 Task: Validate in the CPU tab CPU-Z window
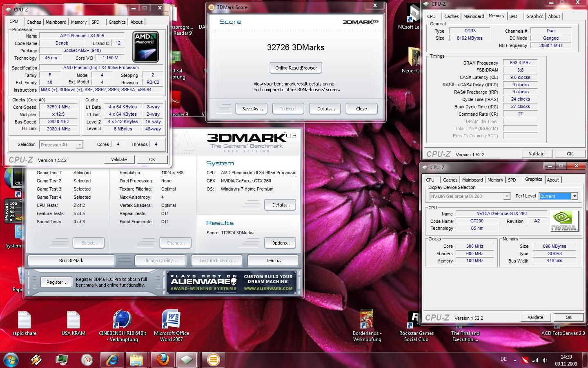(119, 159)
